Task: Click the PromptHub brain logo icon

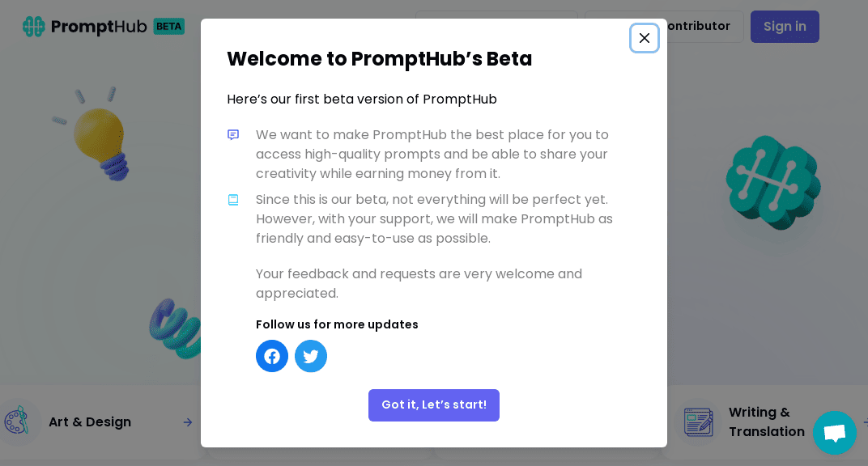Action: point(33,26)
